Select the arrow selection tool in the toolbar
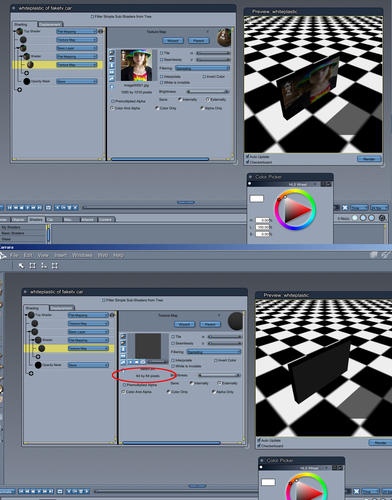Viewport: 392px width, 500px height. pos(21,266)
